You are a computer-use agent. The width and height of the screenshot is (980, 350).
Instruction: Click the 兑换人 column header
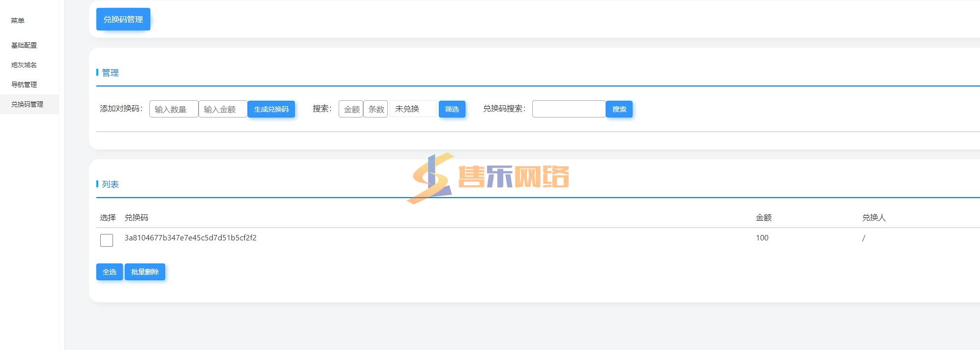874,218
